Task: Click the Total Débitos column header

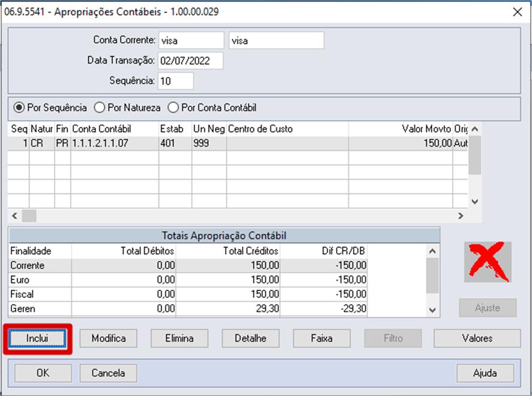Action: pos(124,251)
